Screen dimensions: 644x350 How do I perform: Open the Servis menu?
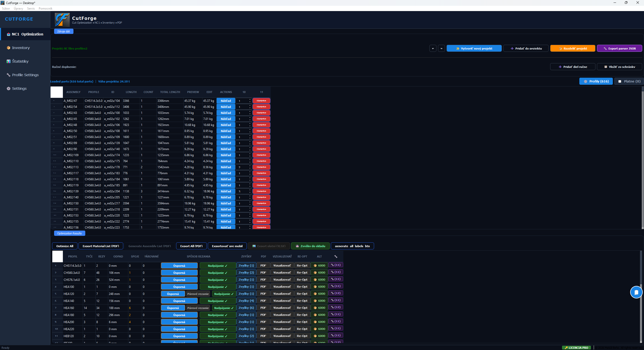(x=31, y=9)
